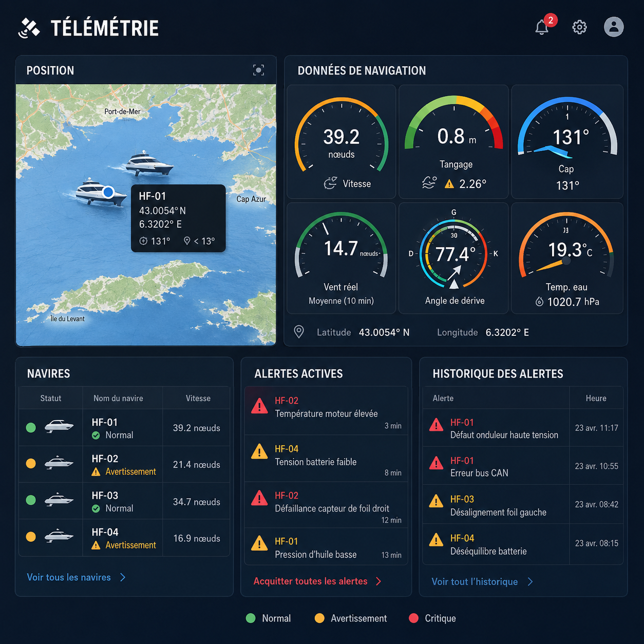Viewport: 644px width, 644px height.
Task: Open the user profile avatar
Action: (x=614, y=27)
